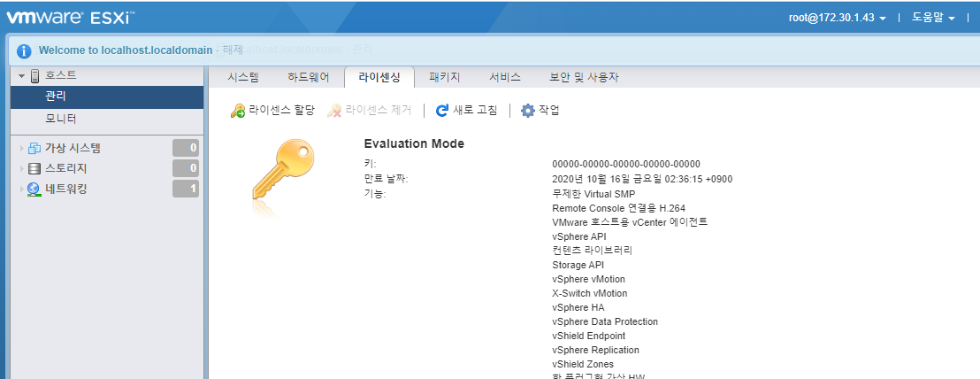
Task: Click the 키 label
Action: click(x=370, y=165)
